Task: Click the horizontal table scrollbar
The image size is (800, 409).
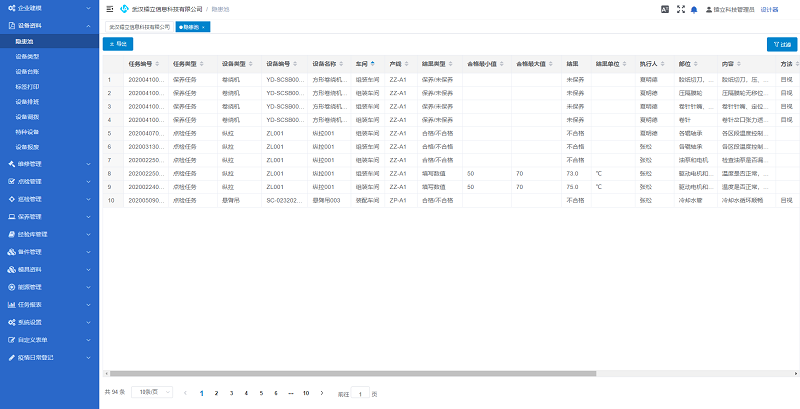Action: tap(400, 374)
